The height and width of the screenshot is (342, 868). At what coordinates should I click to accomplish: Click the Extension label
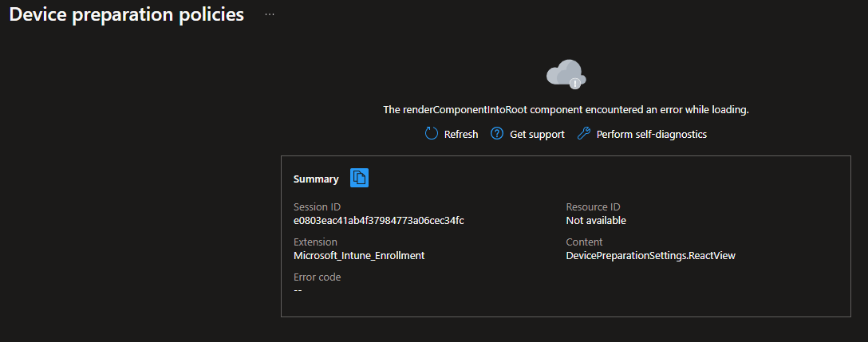pyautogui.click(x=315, y=242)
